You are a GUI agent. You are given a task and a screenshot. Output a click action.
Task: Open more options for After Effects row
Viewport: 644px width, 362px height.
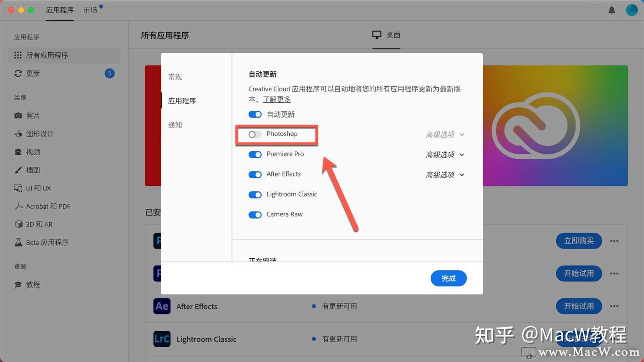614,306
